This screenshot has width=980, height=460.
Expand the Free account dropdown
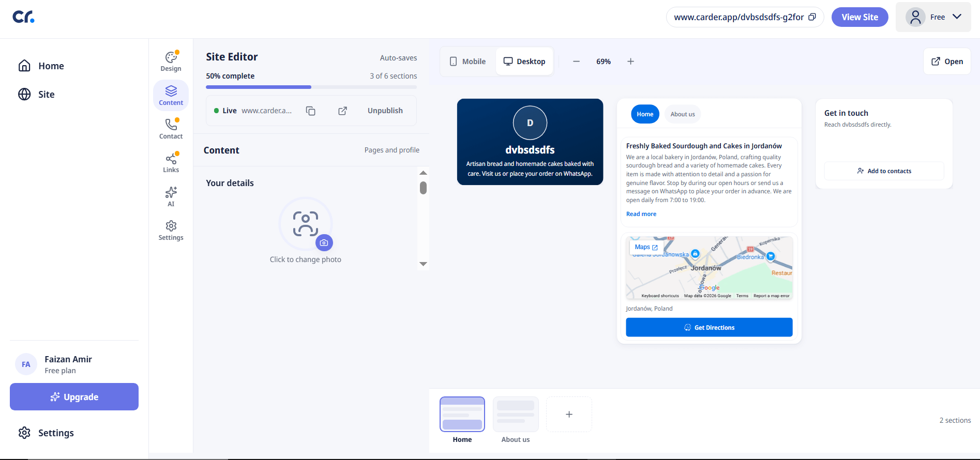click(x=933, y=17)
